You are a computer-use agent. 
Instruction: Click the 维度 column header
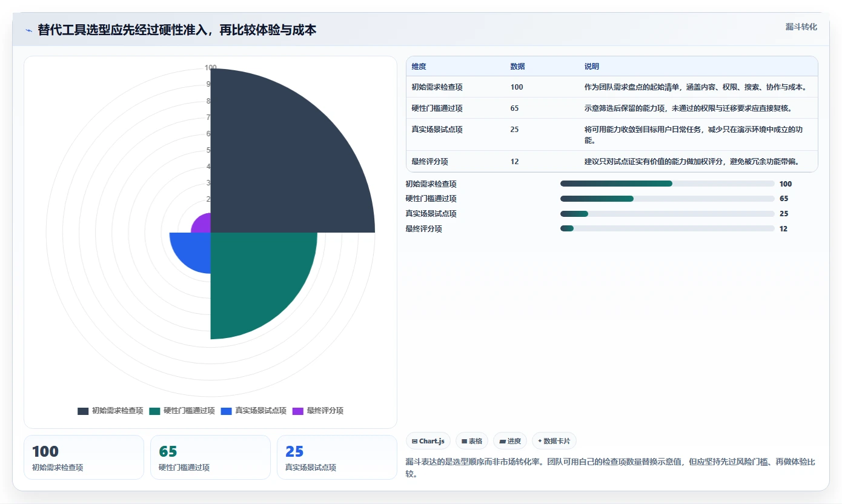pyautogui.click(x=419, y=67)
